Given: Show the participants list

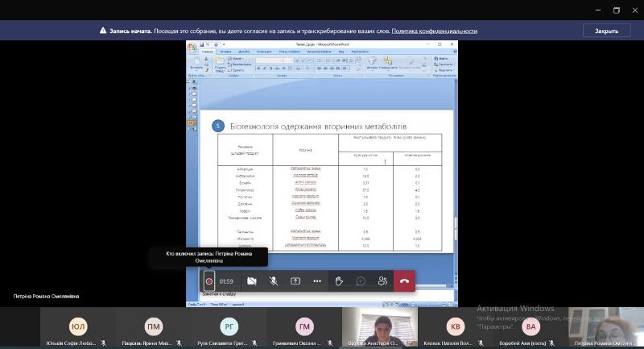Looking at the screenshot, I should [x=382, y=281].
